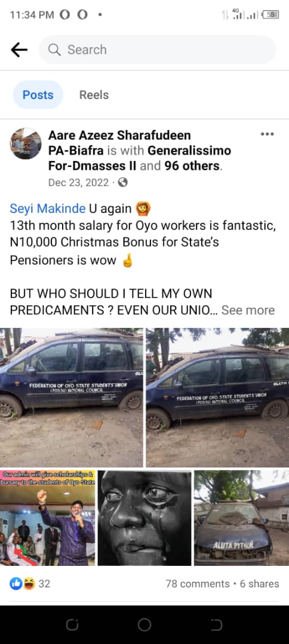Tap Android home circle navigation button
The height and width of the screenshot is (644, 289).
[x=144, y=625]
